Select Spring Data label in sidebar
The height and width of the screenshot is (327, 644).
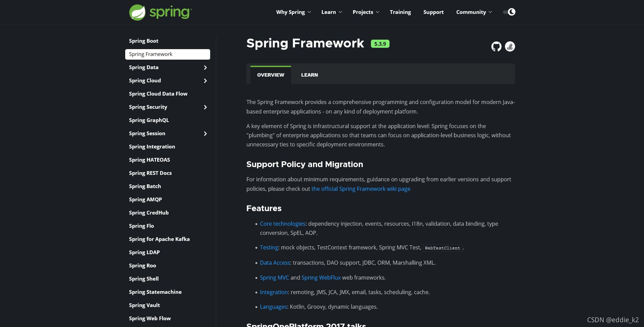click(x=143, y=67)
